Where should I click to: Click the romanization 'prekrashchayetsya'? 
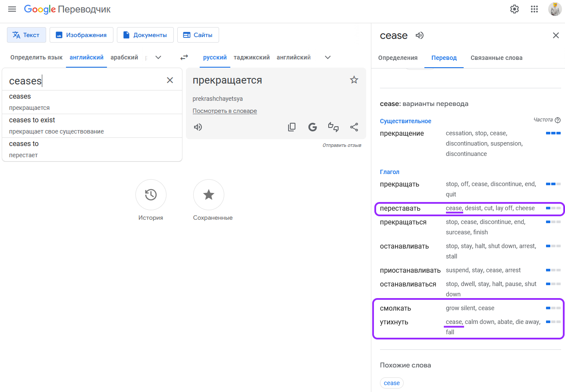tap(218, 99)
